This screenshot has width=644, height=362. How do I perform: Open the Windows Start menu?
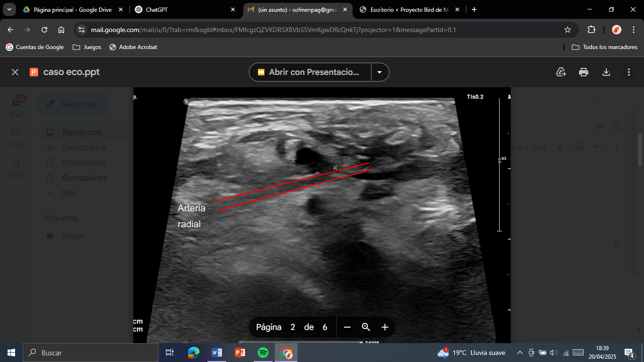click(x=11, y=353)
